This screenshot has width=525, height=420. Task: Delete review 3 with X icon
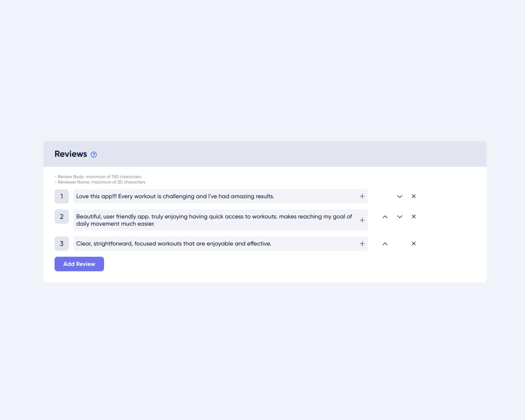point(414,244)
